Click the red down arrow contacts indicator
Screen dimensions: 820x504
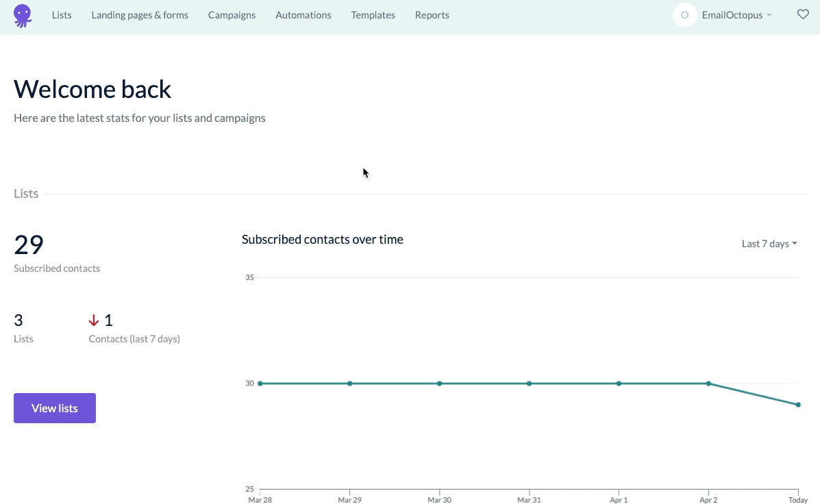click(94, 320)
